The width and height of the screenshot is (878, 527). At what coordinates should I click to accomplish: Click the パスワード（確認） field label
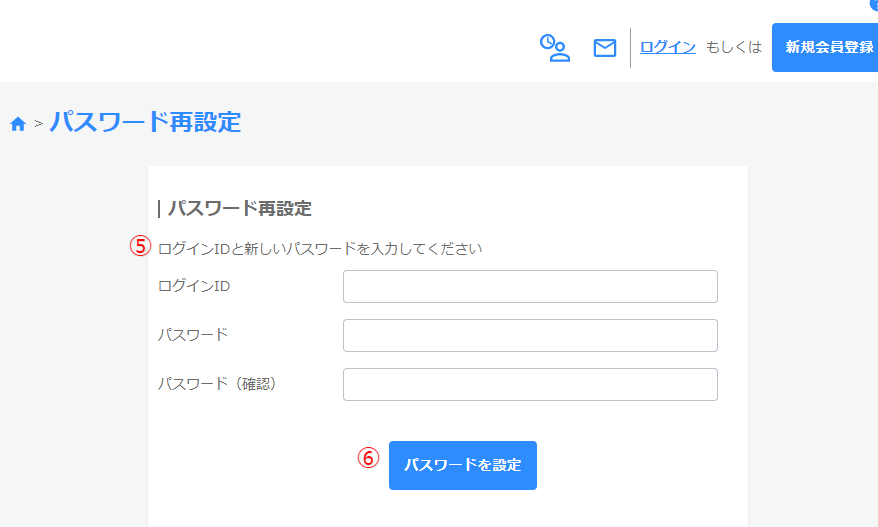[x=217, y=383]
